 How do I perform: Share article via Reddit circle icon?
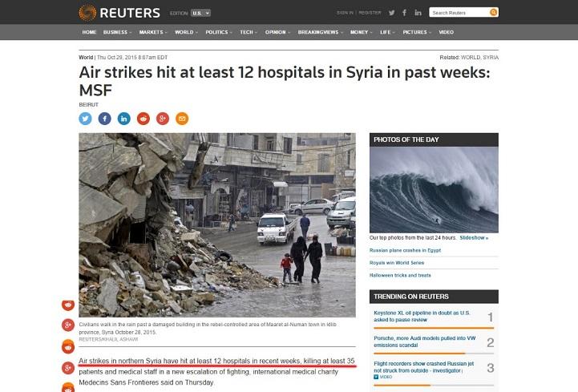click(x=143, y=119)
